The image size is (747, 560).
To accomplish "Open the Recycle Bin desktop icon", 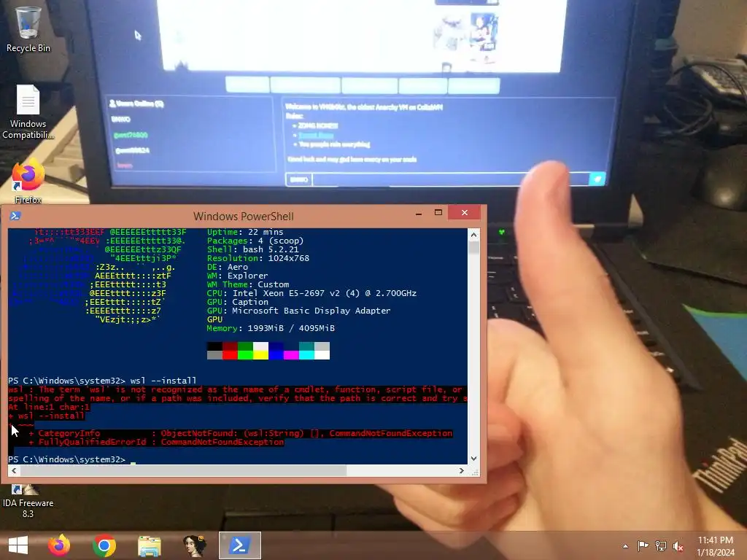I will click(x=28, y=28).
